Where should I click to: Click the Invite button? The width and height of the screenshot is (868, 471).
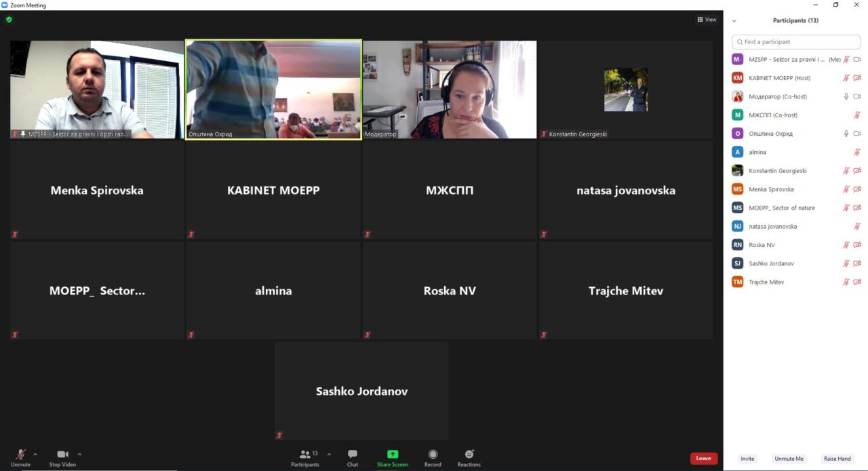pos(747,459)
